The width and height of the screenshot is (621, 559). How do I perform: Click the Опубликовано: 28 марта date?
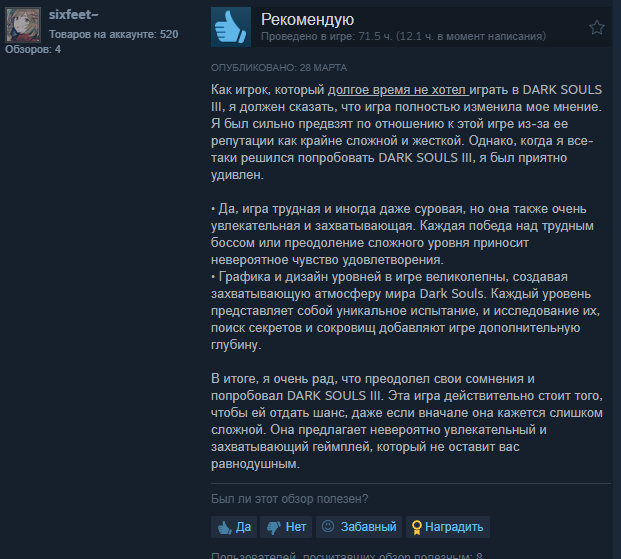pyautogui.click(x=279, y=68)
